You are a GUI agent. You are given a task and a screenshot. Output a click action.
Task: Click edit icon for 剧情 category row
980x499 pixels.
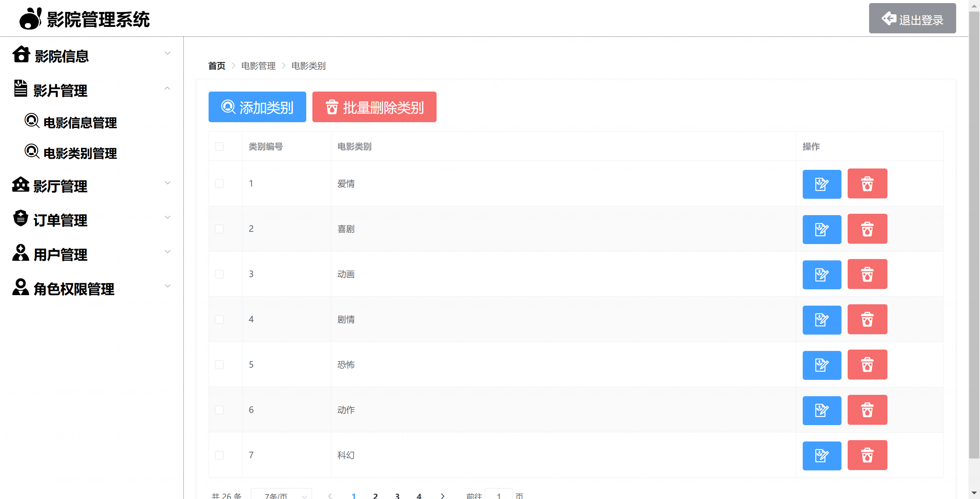pyautogui.click(x=821, y=320)
